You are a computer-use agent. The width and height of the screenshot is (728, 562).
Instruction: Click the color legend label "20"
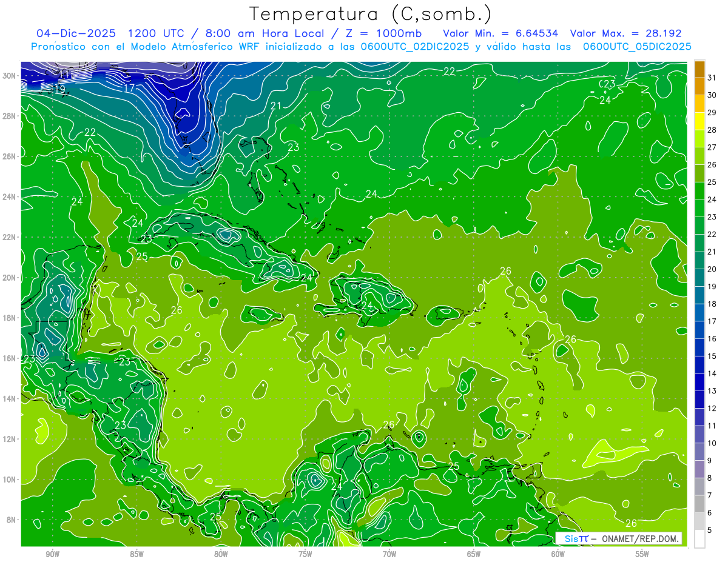pyautogui.click(x=712, y=269)
